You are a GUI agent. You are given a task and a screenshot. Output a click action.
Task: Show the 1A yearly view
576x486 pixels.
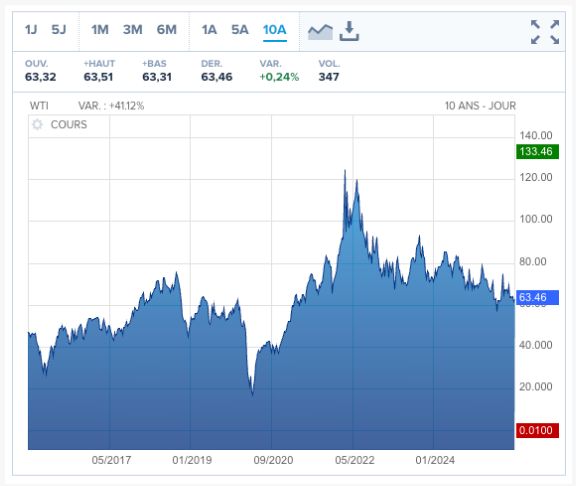point(209,29)
